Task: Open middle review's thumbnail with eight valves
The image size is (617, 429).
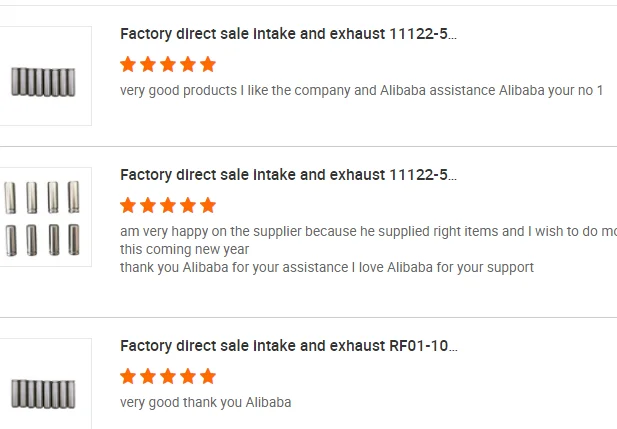Action: (x=44, y=217)
